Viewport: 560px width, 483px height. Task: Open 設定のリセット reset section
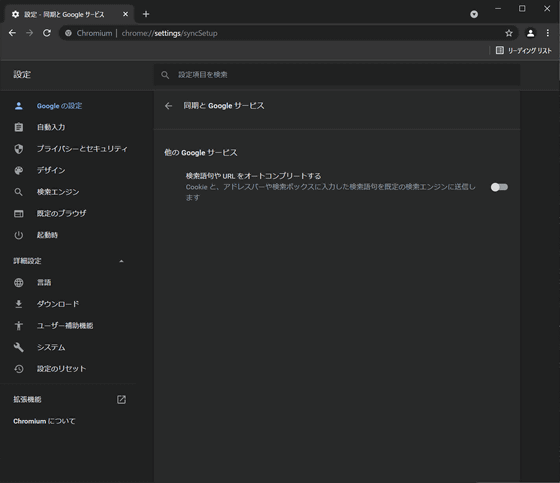click(61, 369)
